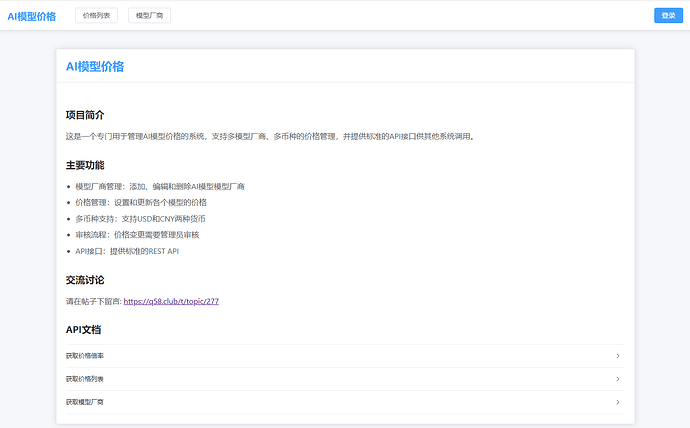Expand the 获取模型厂商 API section

pyautogui.click(x=85, y=402)
